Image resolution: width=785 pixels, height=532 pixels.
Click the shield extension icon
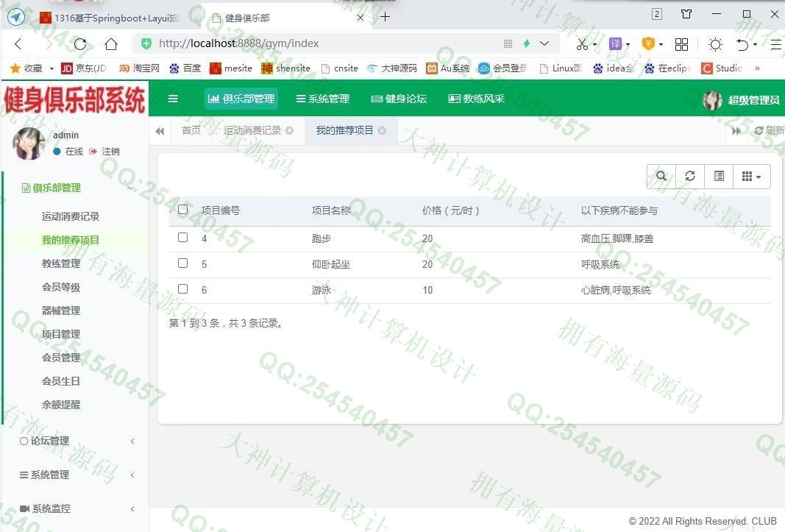pyautogui.click(x=648, y=44)
